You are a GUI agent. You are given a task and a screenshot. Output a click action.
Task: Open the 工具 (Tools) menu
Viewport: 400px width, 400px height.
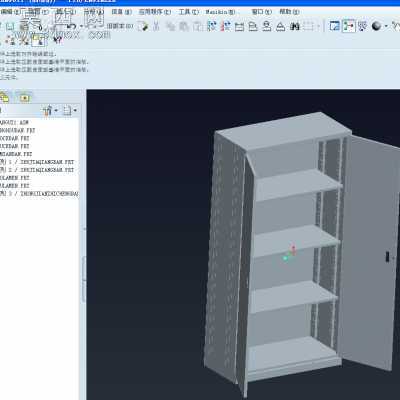click(188, 12)
